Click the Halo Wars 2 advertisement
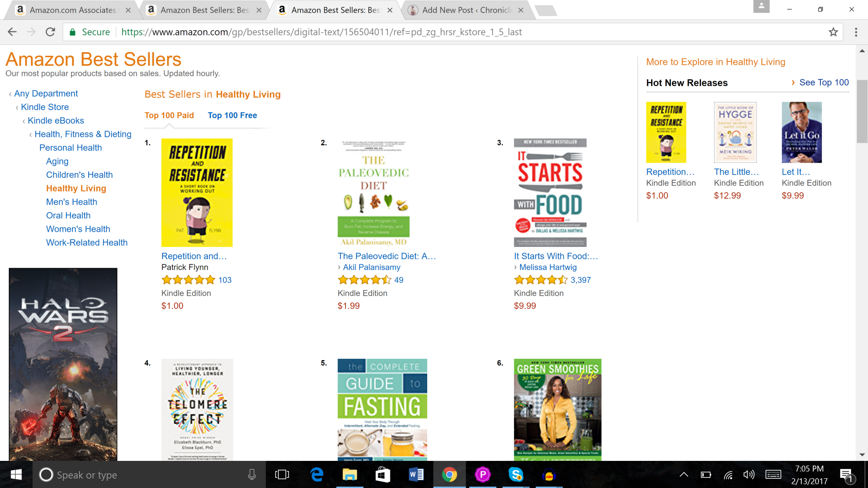 click(63, 364)
